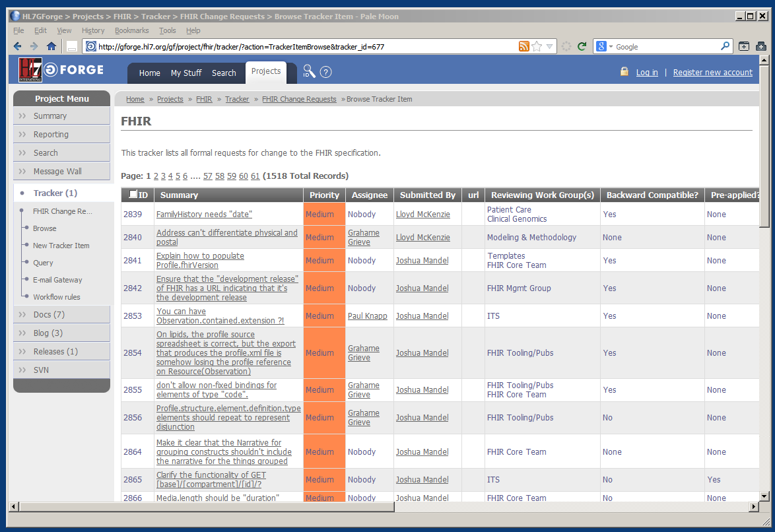775x532 pixels.
Task: Click the horizontal scrollbar thumb
Action: (x=207, y=507)
